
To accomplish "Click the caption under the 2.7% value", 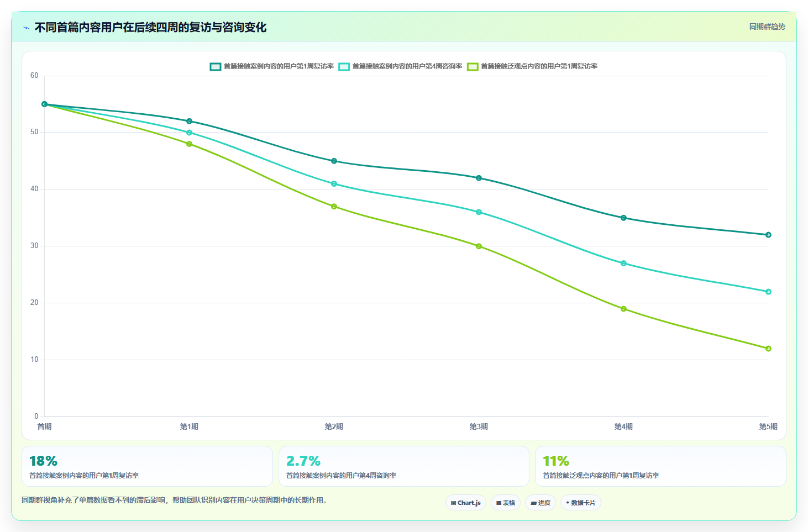I will (341, 476).
